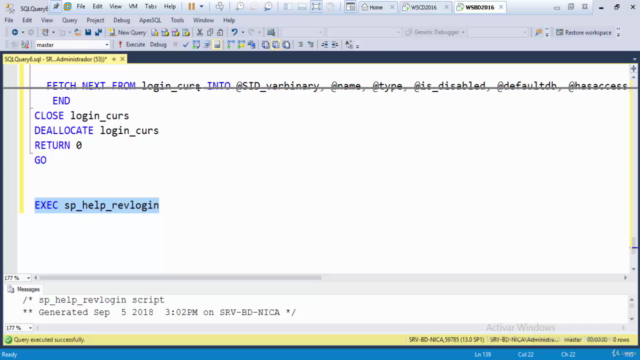Parse the query with checkmark icon
This screenshot has width=640, height=360.
[186, 45]
